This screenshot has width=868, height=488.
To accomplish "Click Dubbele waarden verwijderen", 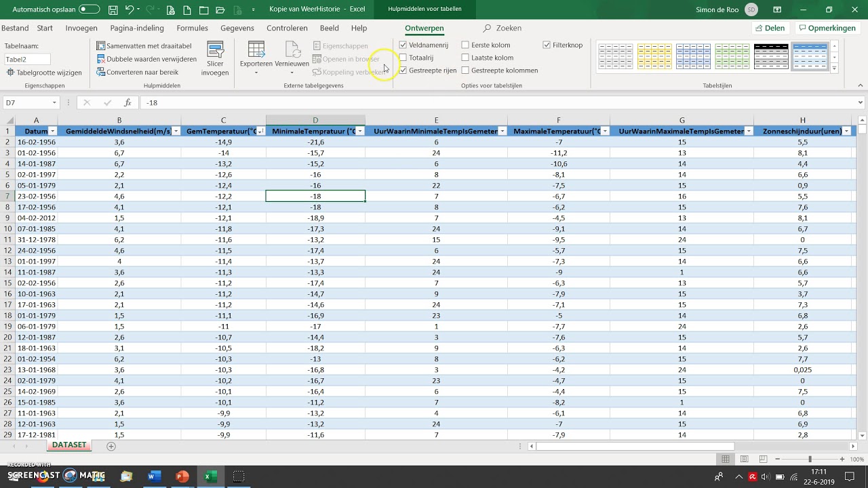I will pos(146,59).
